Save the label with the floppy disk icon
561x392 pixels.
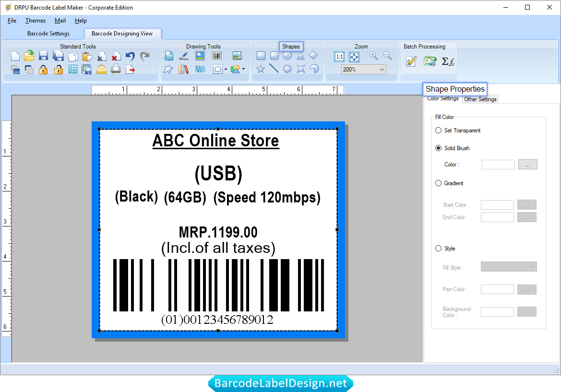point(43,56)
